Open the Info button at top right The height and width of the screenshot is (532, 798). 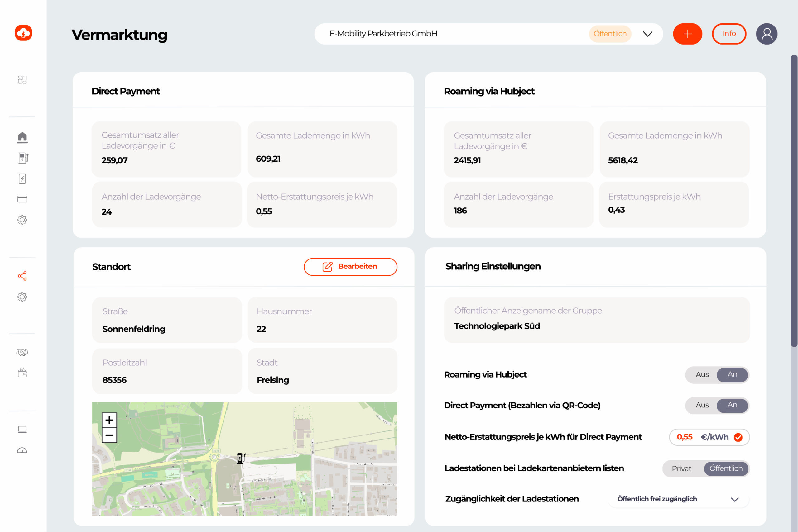(729, 34)
